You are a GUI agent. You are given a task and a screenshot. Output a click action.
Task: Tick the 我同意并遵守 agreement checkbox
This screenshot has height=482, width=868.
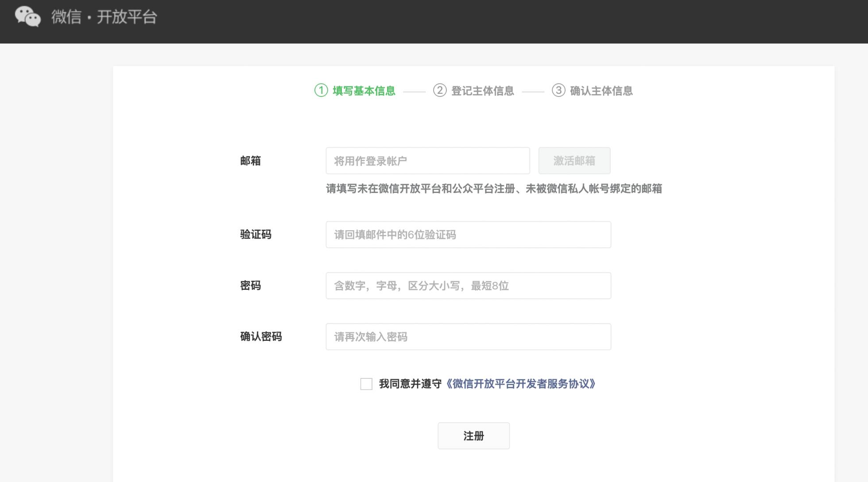click(x=366, y=384)
